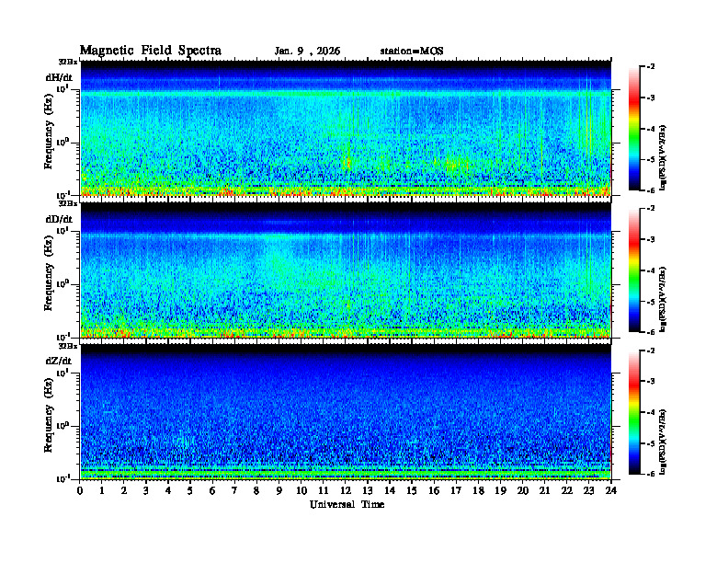Click the "32Hz" label atop the dH/dt panel
728x563 pixels.
tap(68, 62)
